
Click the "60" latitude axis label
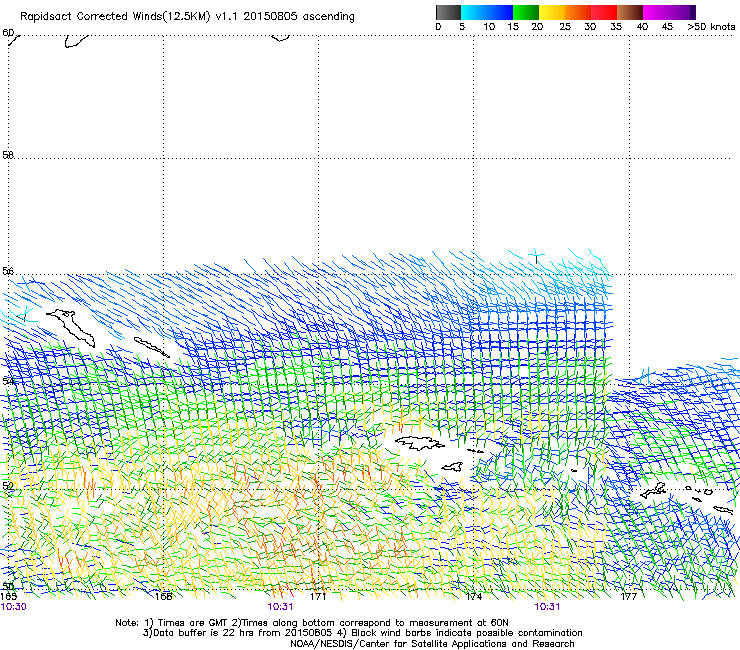tap(8, 33)
